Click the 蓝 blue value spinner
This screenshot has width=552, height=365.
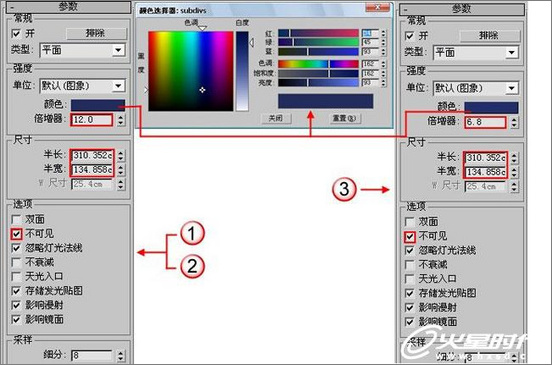coord(383,52)
